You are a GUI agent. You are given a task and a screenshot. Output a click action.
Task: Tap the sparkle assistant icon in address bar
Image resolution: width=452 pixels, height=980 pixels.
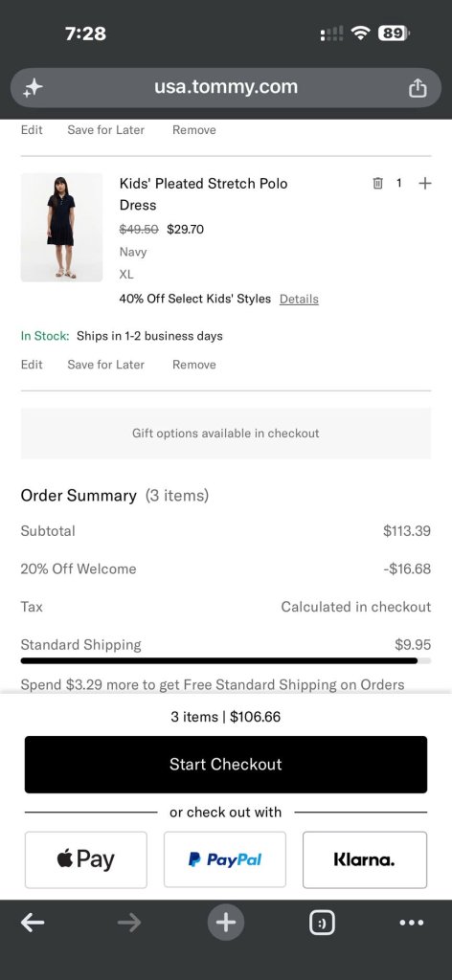33,88
